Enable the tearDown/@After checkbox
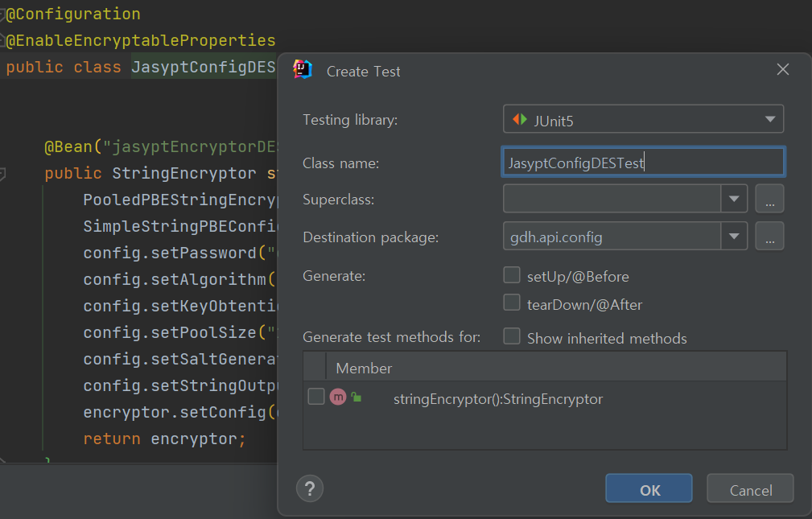 tap(512, 303)
